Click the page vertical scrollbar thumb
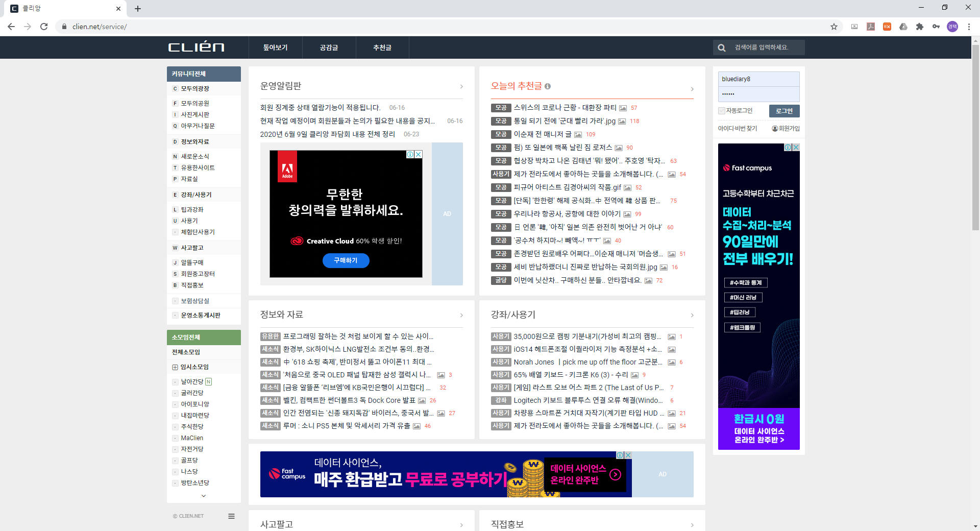The height and width of the screenshot is (531, 980). coord(975,138)
